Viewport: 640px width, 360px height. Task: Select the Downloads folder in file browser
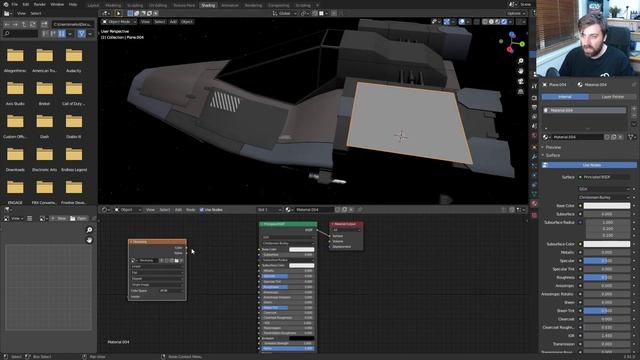point(15,158)
